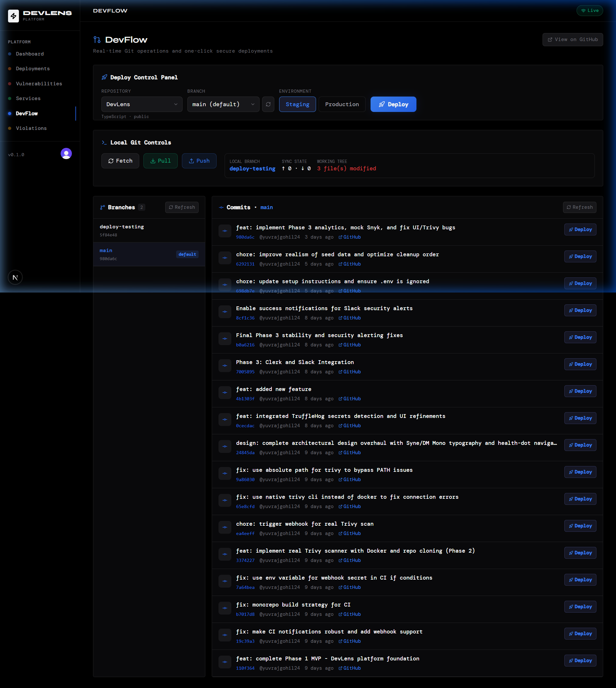Click the commit icon for commit 0cecdac

225,420
